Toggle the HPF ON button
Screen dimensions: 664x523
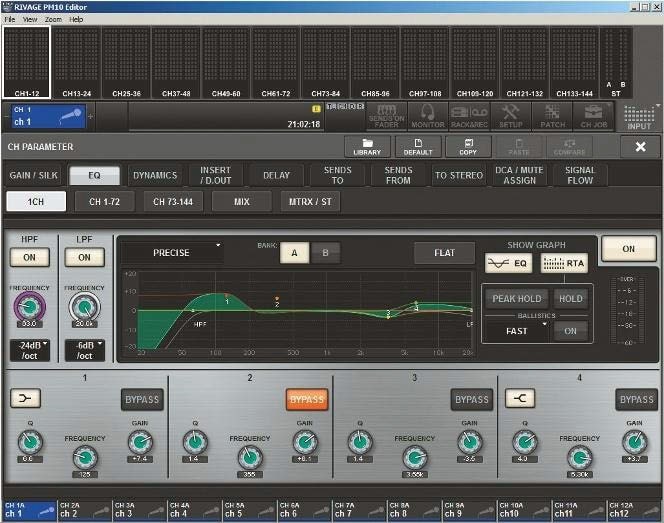[x=29, y=257]
